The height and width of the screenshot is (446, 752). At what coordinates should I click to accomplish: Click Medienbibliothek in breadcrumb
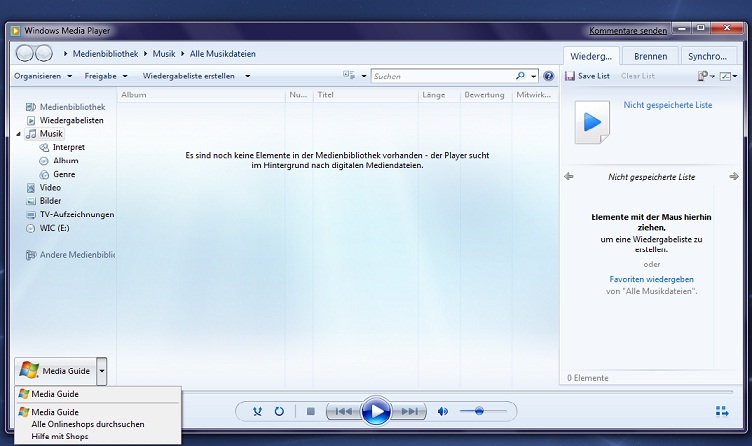pos(105,54)
